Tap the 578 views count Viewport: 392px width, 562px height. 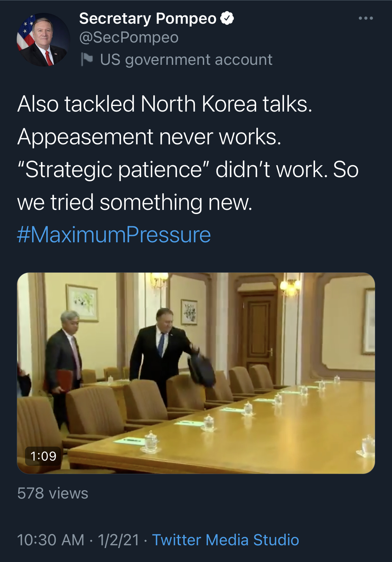coord(53,493)
